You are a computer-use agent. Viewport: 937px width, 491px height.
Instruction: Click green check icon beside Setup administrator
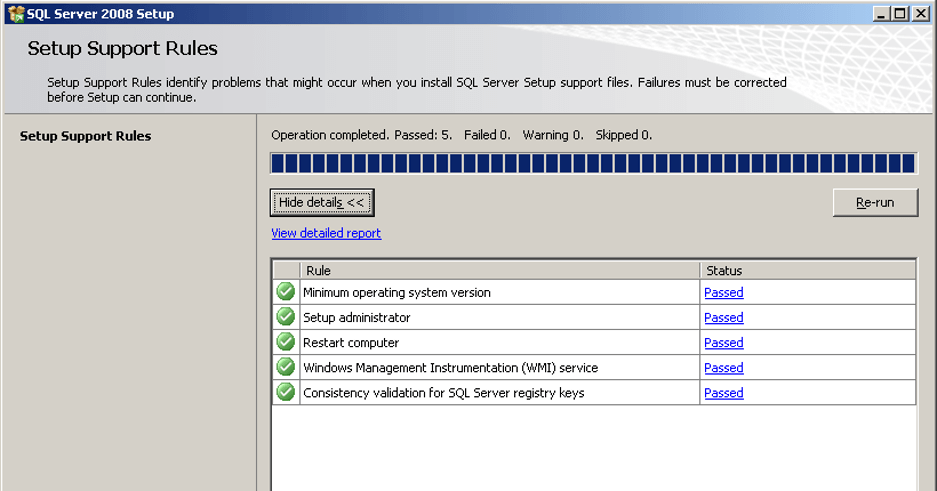click(x=286, y=317)
